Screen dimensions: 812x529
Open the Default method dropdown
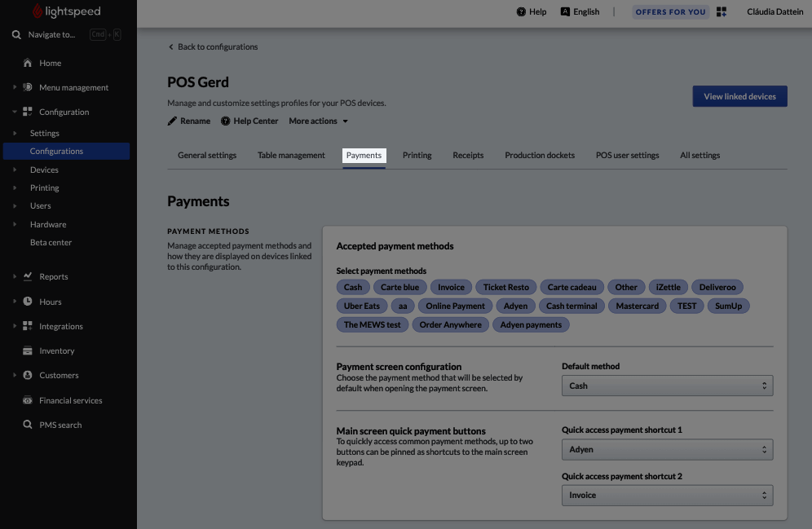(667, 386)
